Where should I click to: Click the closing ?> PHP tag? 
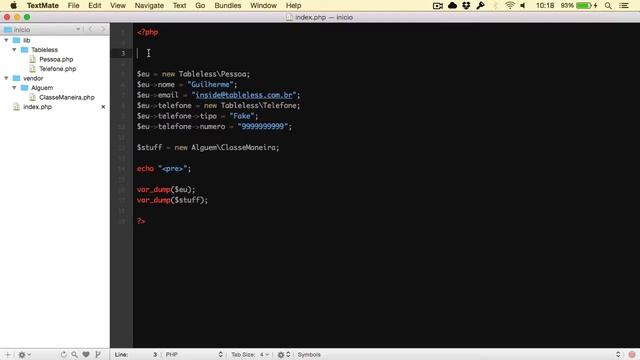tap(141, 221)
